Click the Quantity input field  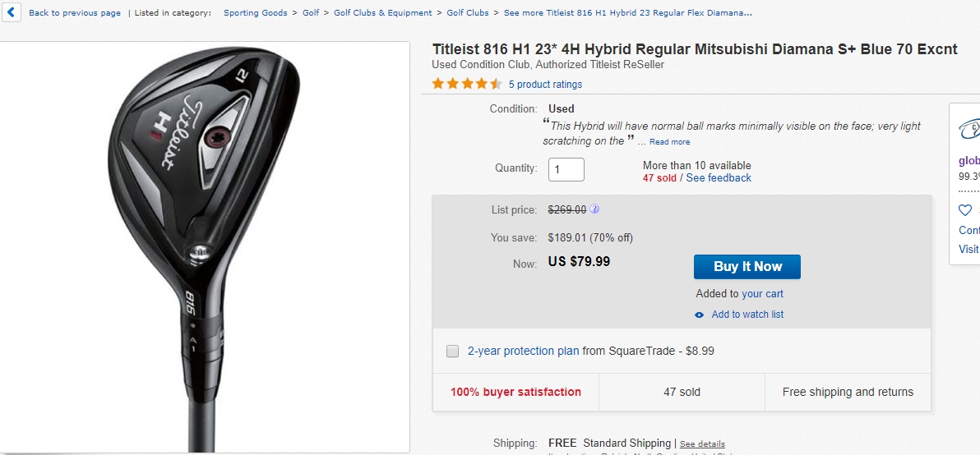(x=566, y=169)
